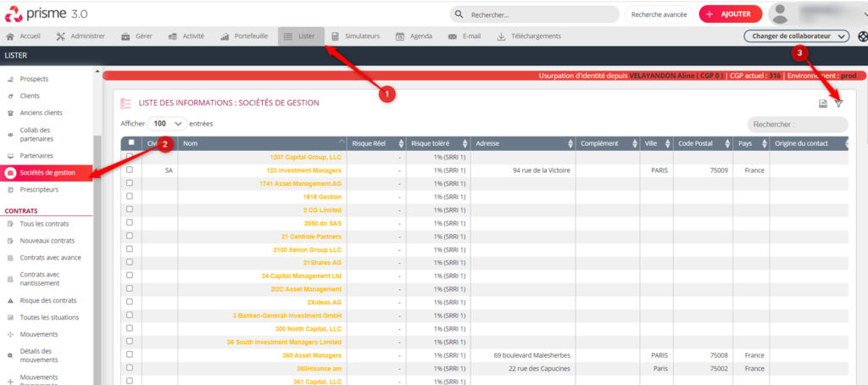Open Simulateurs from the navigation bar

point(355,36)
